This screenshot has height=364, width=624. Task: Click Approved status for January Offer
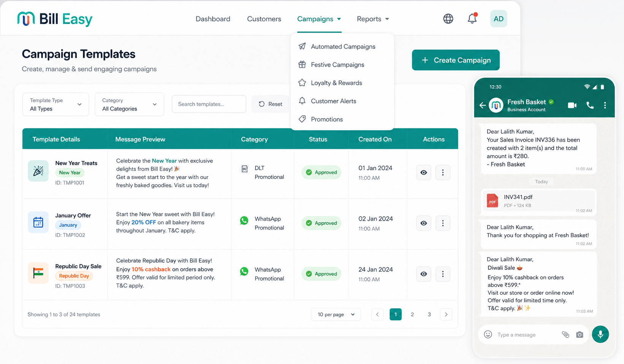pos(322,223)
